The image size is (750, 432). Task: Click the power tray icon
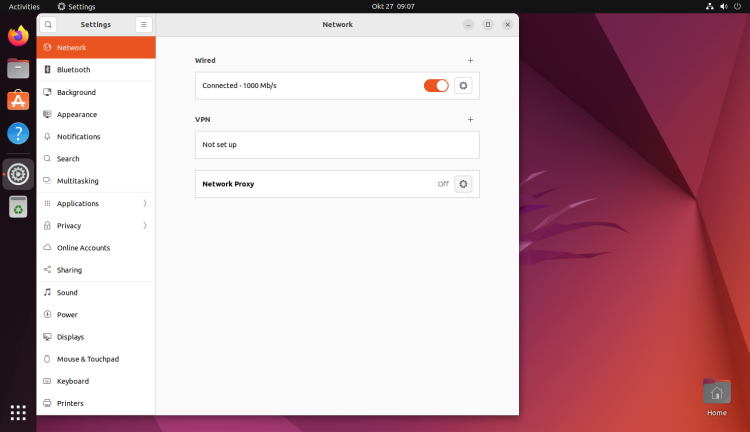point(738,6)
